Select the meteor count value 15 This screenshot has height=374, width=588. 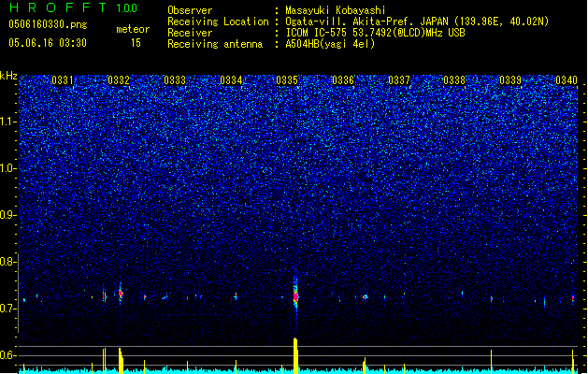pos(136,43)
